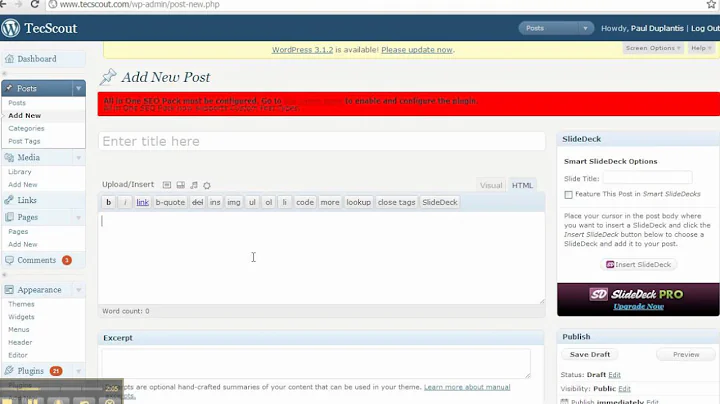Click the Save Draft button
720x404 pixels.
(590, 354)
